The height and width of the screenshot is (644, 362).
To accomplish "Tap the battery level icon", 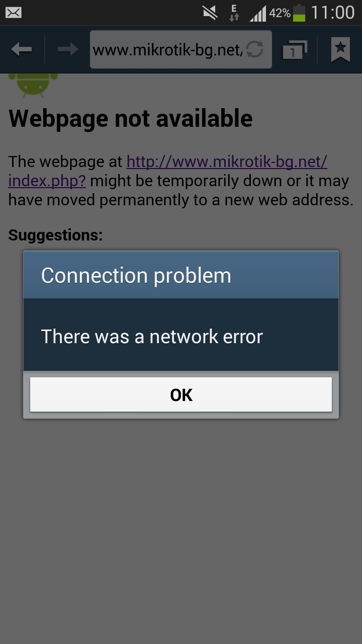I will click(299, 13).
